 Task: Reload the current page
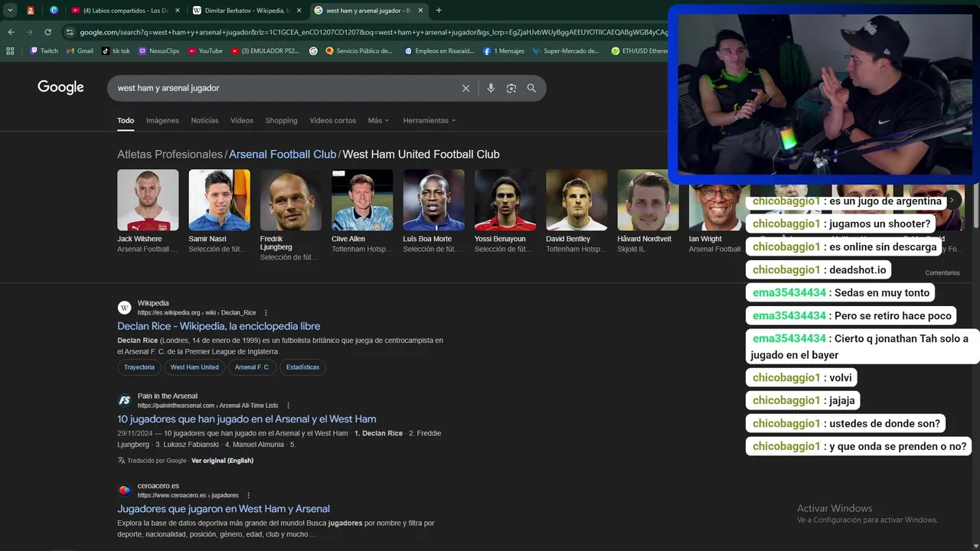[47, 32]
